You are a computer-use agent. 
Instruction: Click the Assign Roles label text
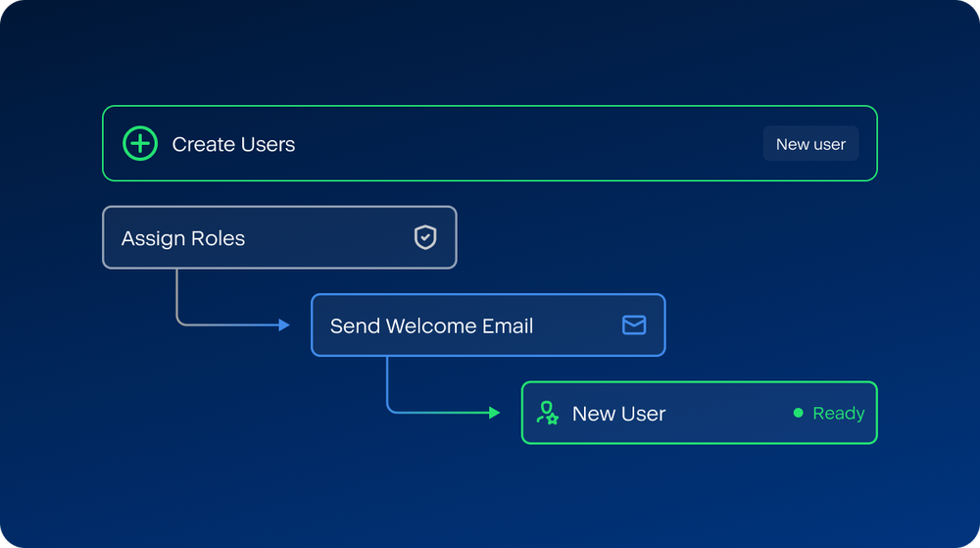click(183, 238)
